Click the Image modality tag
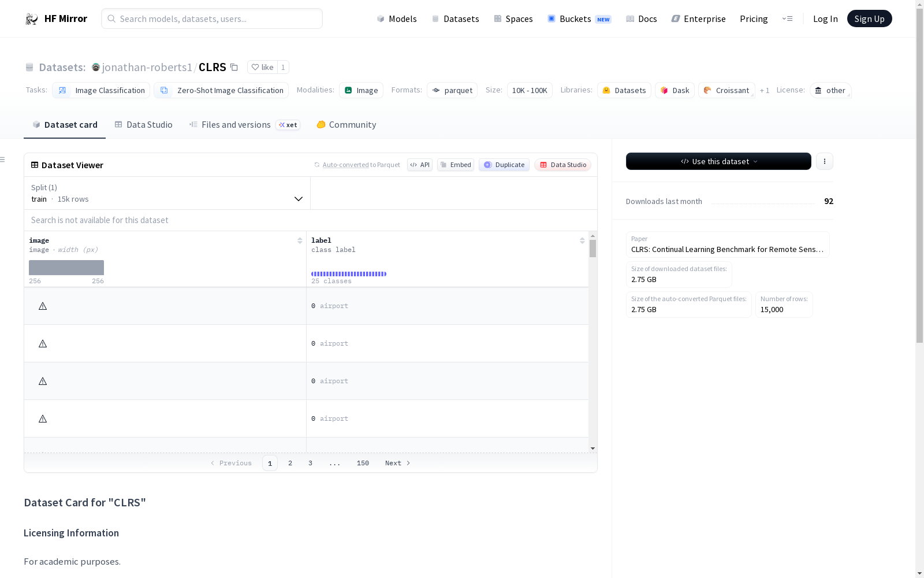The image size is (924, 578). (361, 90)
